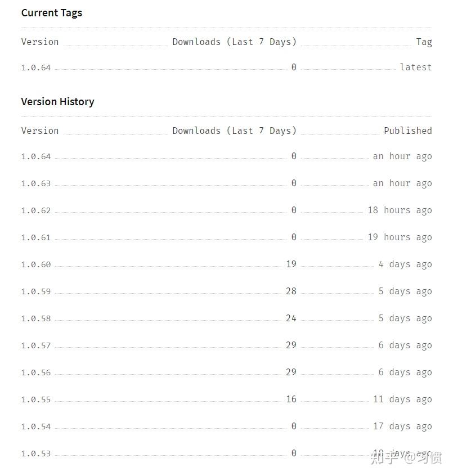Open version 1.0.61 link
Screen dimensions: 453x476
[36, 237]
